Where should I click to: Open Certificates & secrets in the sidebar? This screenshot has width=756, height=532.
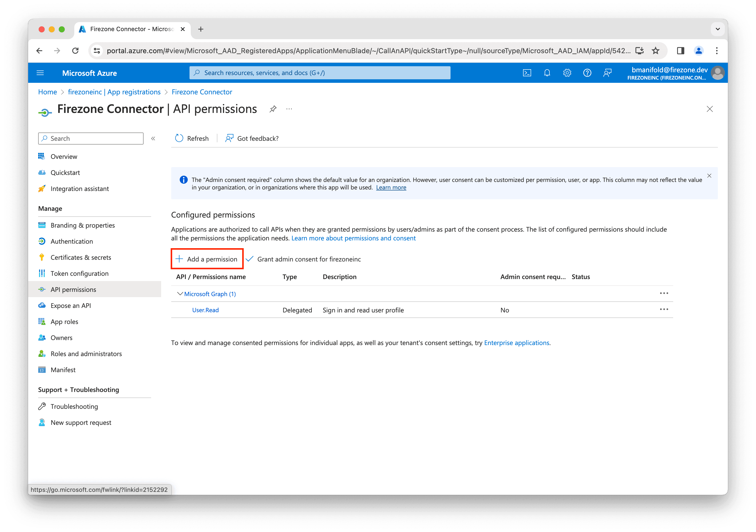tap(81, 257)
